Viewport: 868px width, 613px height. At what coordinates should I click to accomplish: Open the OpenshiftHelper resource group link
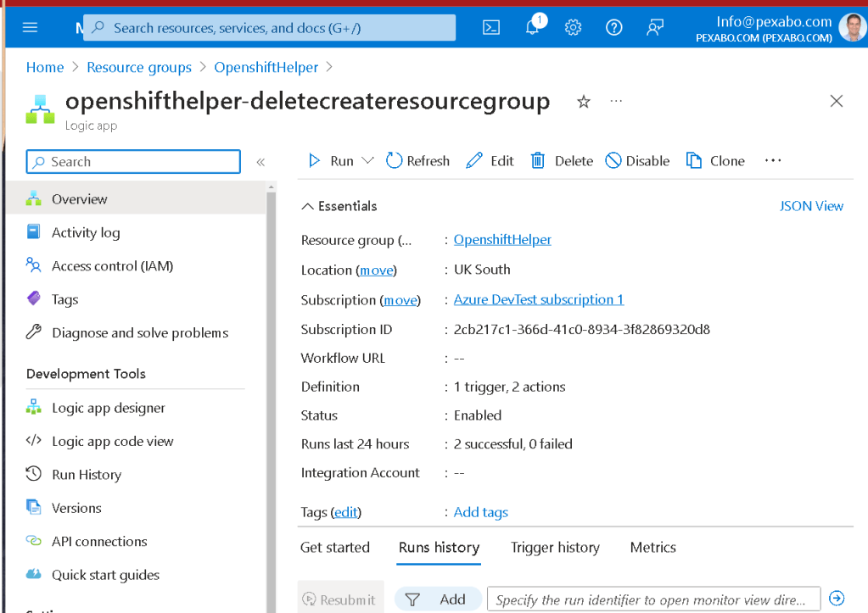pos(502,240)
